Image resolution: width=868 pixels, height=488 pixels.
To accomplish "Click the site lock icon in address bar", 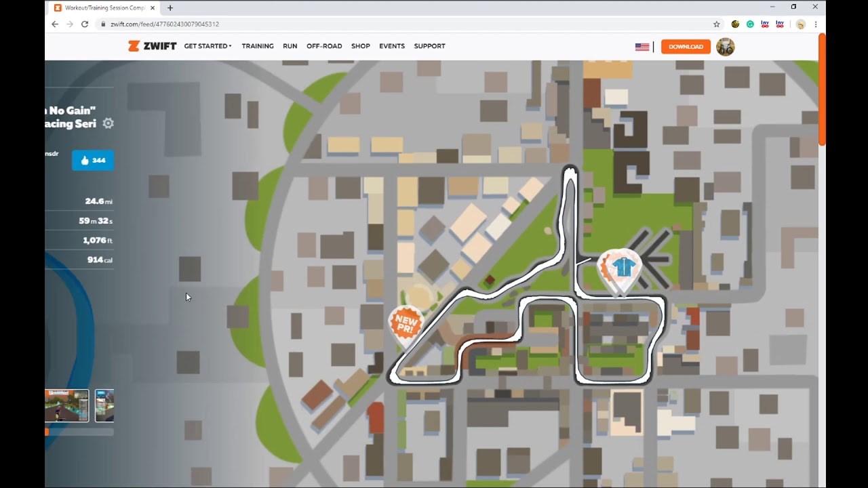I will [x=103, y=24].
